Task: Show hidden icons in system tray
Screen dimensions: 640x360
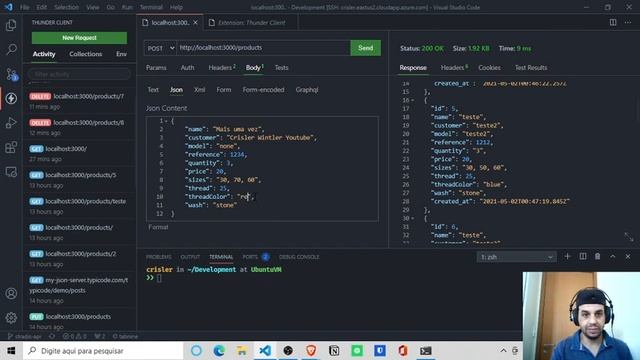Action: [503, 350]
